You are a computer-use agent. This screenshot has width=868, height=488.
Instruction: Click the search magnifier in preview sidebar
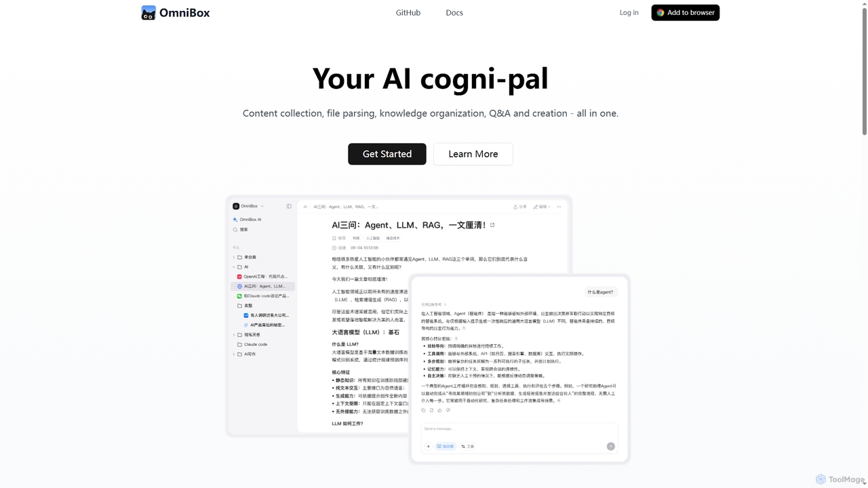[x=235, y=230]
